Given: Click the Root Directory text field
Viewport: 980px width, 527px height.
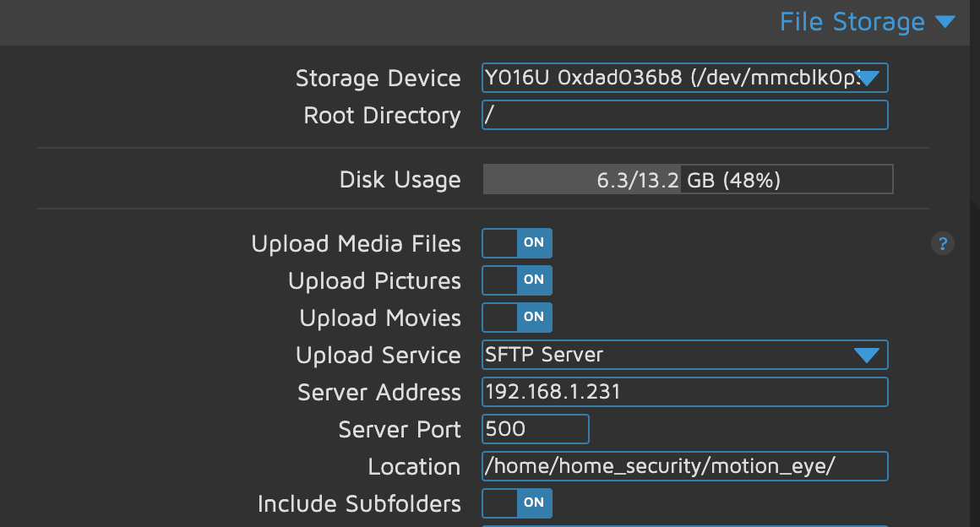Looking at the screenshot, I should point(684,115).
